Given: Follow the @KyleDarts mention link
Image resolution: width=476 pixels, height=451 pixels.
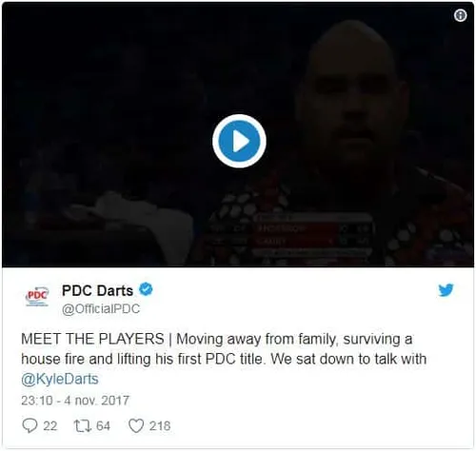Looking at the screenshot, I should [x=60, y=380].
